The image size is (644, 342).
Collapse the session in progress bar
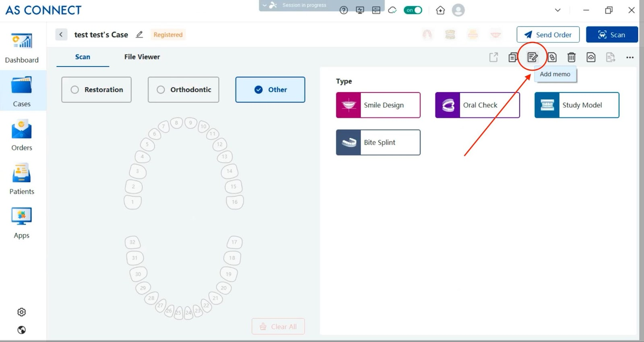coord(264,5)
